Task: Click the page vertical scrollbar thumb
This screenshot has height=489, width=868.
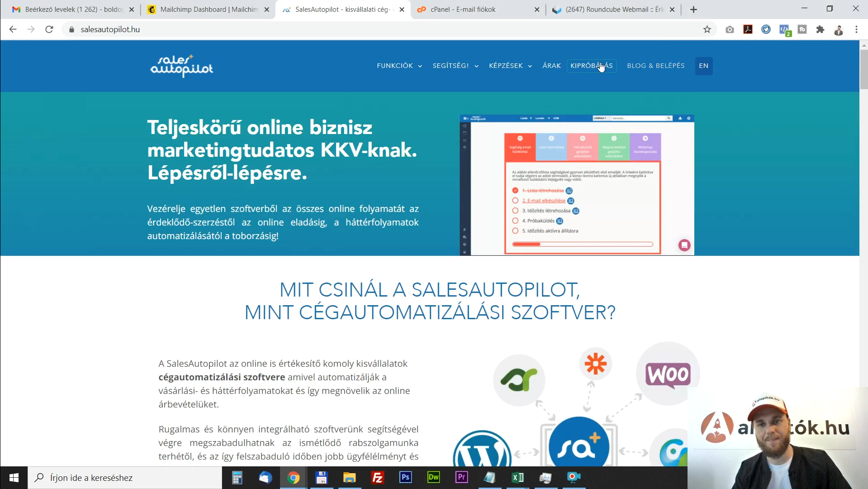Action: (864, 69)
